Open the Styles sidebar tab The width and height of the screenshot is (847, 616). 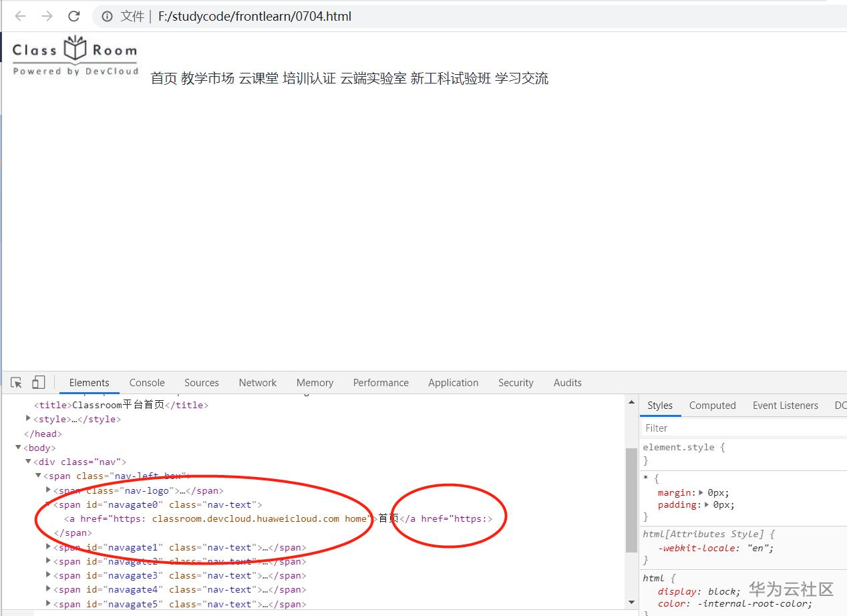pos(660,406)
